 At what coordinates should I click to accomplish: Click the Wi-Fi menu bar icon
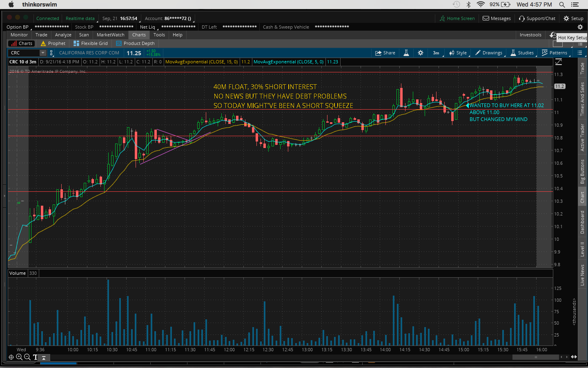[x=481, y=4]
